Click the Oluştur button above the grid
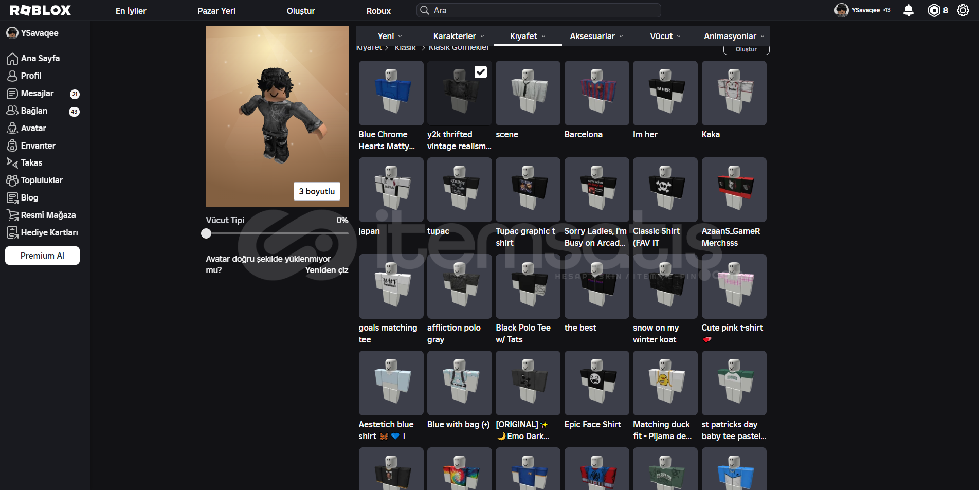The width and height of the screenshot is (980, 490). point(746,49)
